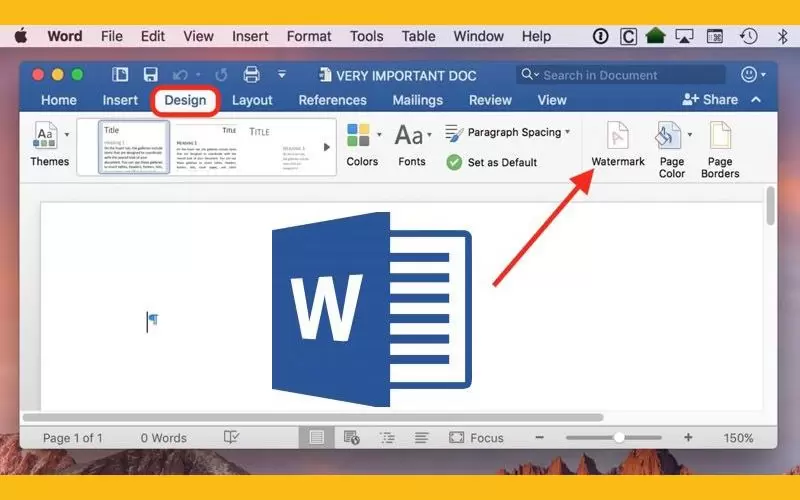This screenshot has width=800, height=500.
Task: Select the first Title style set thumbnail
Action: 134,147
